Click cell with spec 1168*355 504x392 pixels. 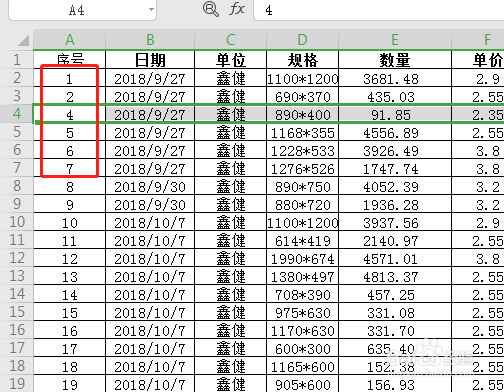(302, 132)
